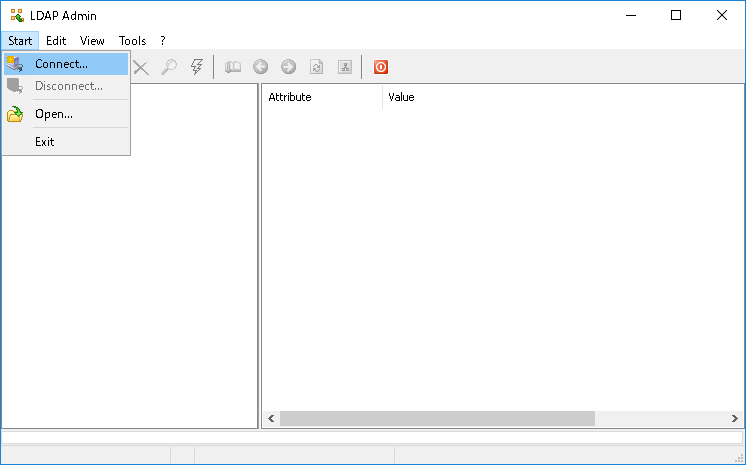Select Exit in the Start menu
This screenshot has width=746, height=465.
(66, 142)
